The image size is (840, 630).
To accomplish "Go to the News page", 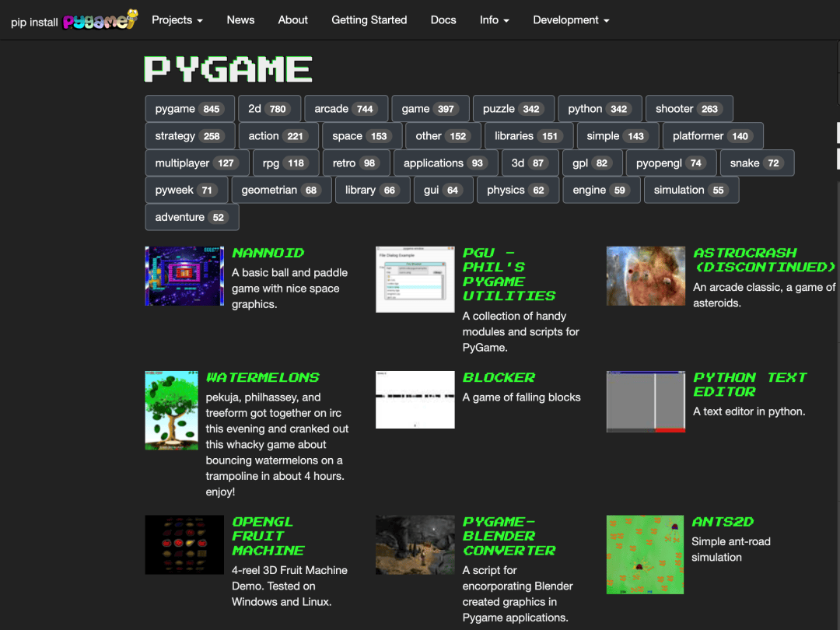I will (x=240, y=19).
